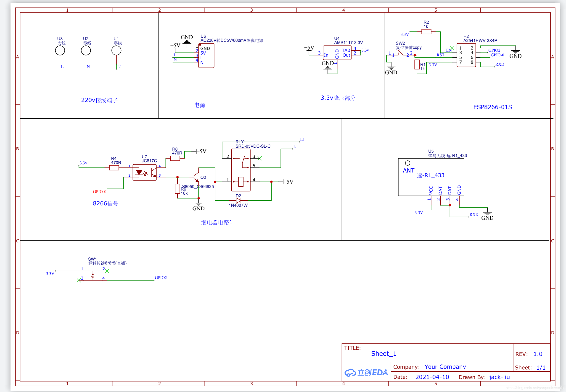
Task: Select R2 1k resistor near ESP8266
Action: 424,33
